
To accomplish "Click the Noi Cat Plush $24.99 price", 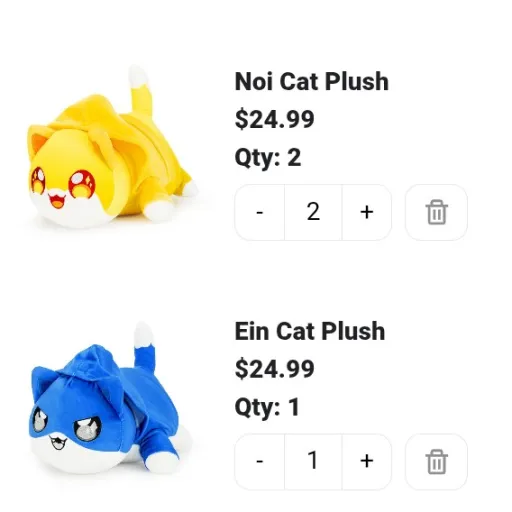I will pos(274,119).
